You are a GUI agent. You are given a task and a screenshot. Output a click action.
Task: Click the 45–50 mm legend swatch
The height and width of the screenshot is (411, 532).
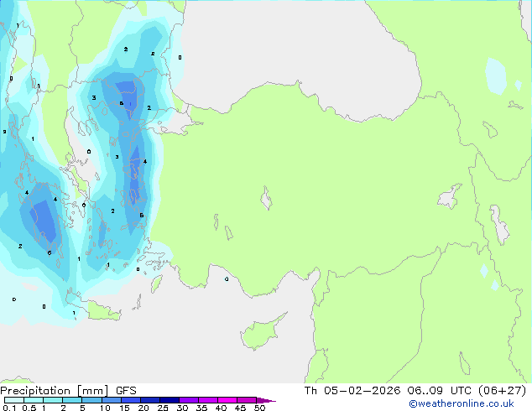tap(247, 400)
